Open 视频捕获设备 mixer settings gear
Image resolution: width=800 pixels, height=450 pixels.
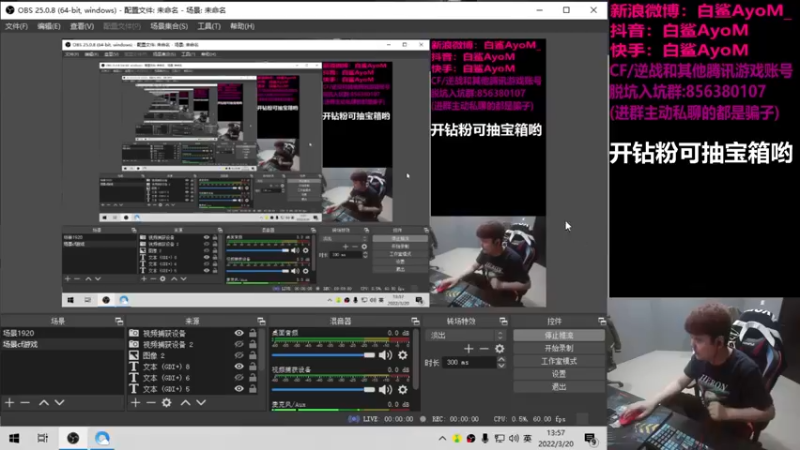click(x=403, y=390)
